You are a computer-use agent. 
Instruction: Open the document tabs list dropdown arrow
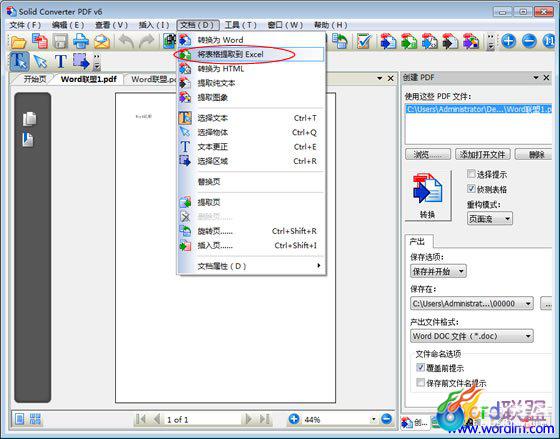379,78
